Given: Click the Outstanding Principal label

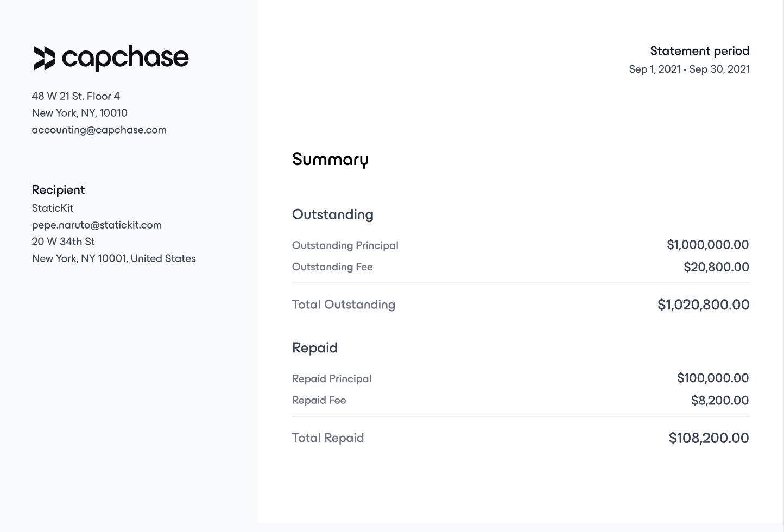Looking at the screenshot, I should tap(345, 245).
